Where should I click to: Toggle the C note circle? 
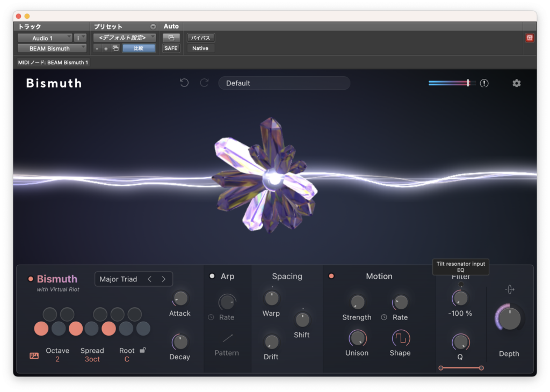41,329
